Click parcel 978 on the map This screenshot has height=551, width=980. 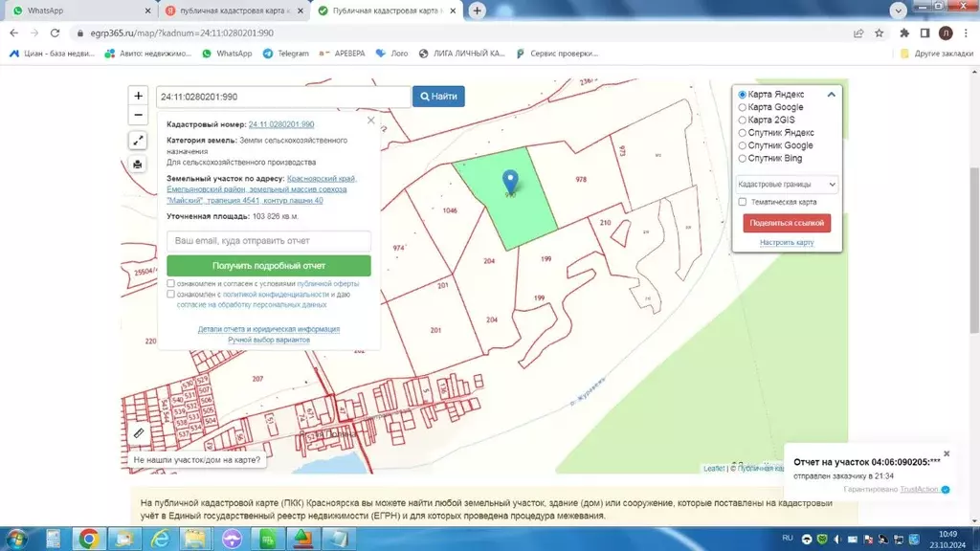coord(581,179)
